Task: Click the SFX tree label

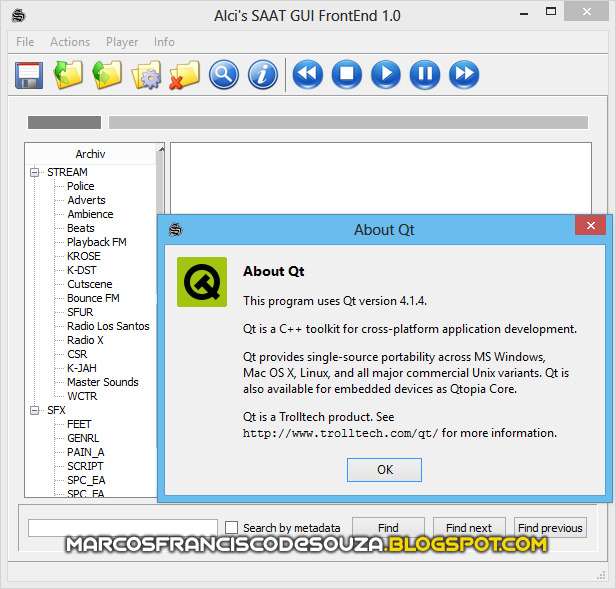Action: (x=56, y=410)
